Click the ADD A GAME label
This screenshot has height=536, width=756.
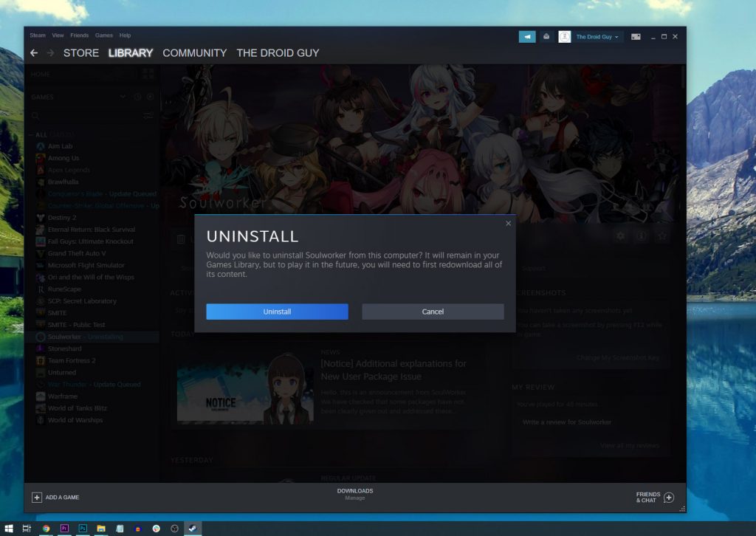point(62,498)
